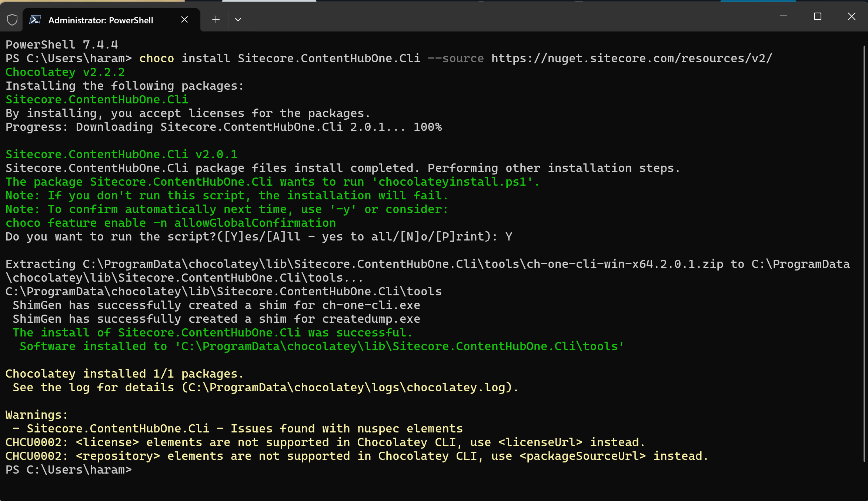Click the 'choco' command word
Screen dimensions: 868x501
click(157, 59)
